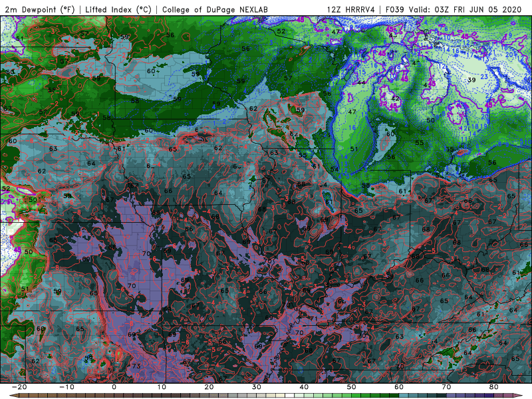The height and width of the screenshot is (399, 532).
Task: Click the '20' label under the color scale
Action: [x=209, y=387]
